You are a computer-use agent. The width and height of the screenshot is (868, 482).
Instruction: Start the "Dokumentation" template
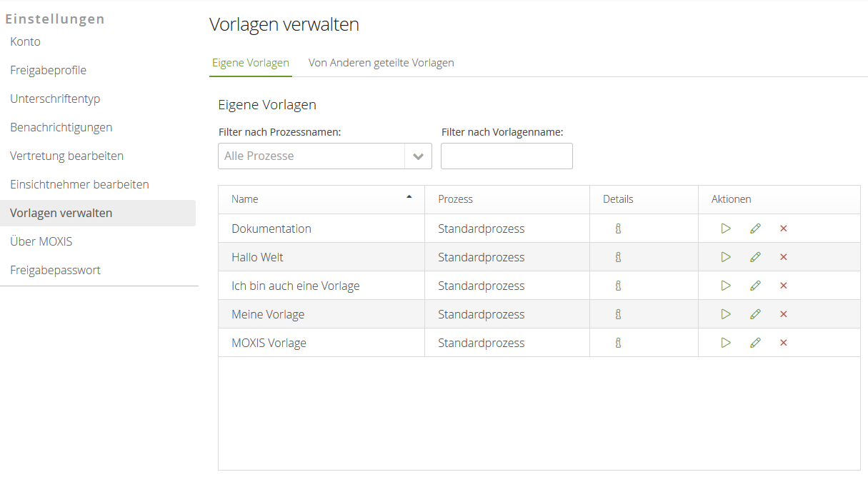[x=726, y=228]
